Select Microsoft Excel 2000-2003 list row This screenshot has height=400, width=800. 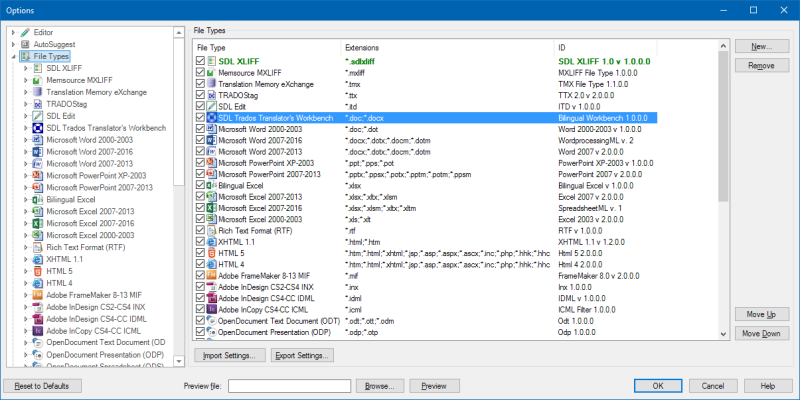(426, 219)
